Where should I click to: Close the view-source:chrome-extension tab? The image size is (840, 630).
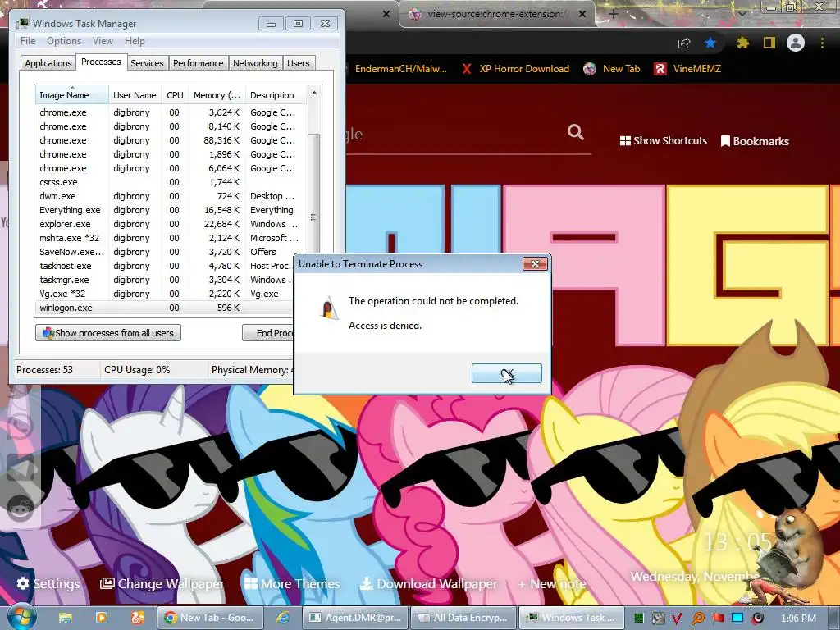(582, 14)
